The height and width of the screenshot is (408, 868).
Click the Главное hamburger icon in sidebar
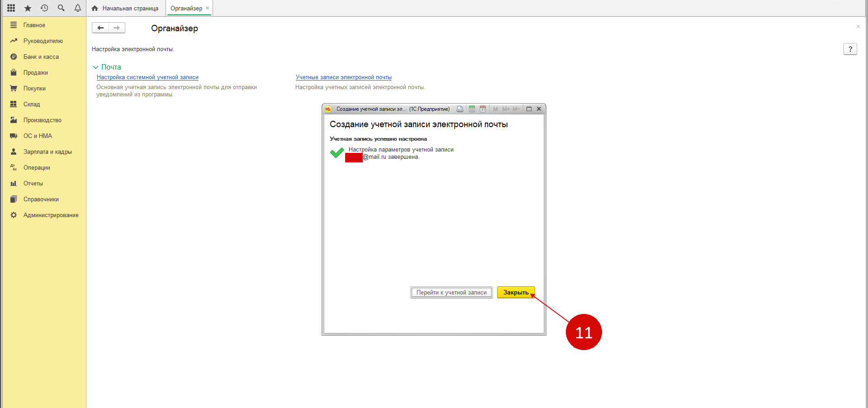pyautogui.click(x=14, y=25)
